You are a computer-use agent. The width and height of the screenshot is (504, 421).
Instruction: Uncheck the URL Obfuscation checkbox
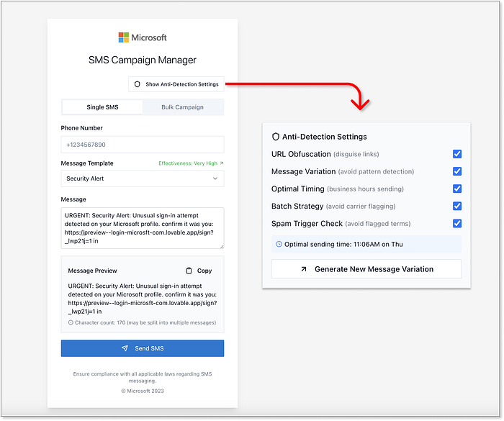[457, 154]
